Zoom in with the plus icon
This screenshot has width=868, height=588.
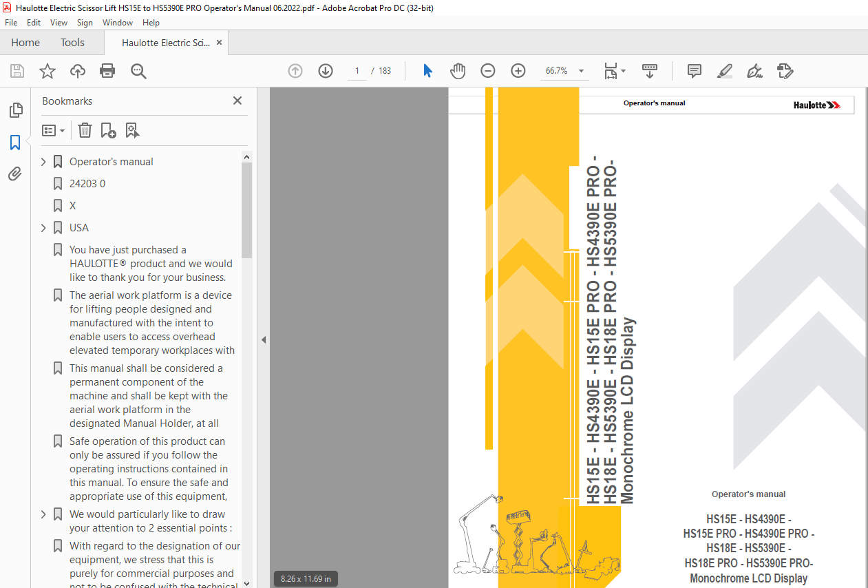518,71
